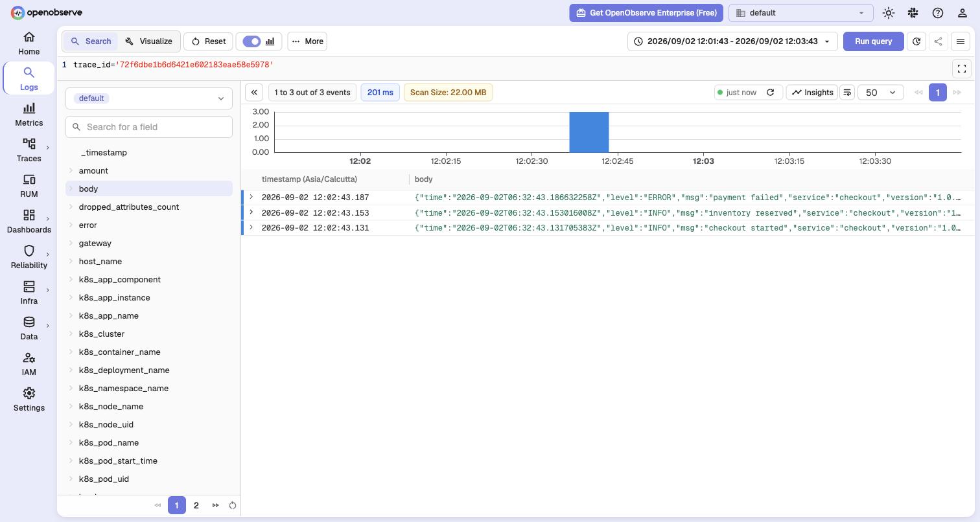Image resolution: width=980 pixels, height=522 pixels.
Task: Share the current search link
Action: click(x=939, y=41)
